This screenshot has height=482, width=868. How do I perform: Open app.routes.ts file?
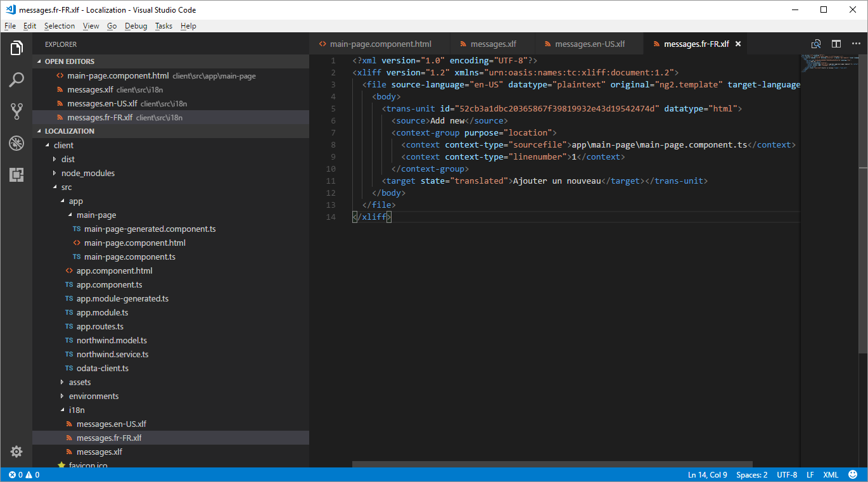tap(170, 326)
